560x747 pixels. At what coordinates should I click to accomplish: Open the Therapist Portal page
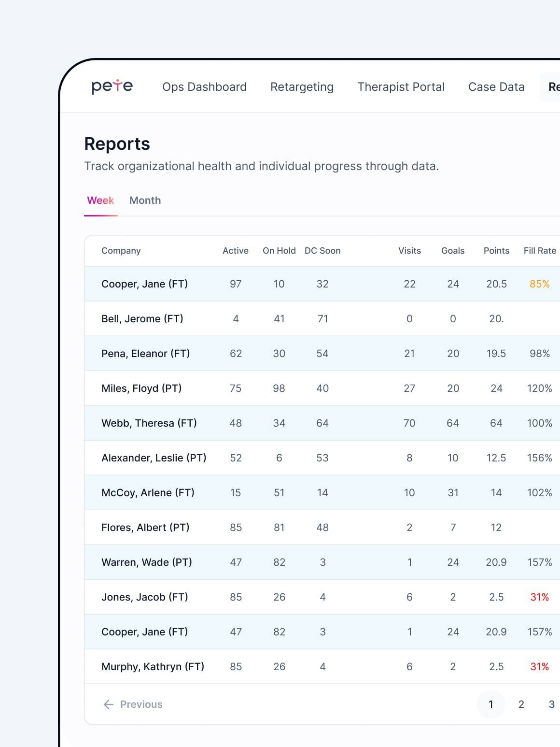401,87
